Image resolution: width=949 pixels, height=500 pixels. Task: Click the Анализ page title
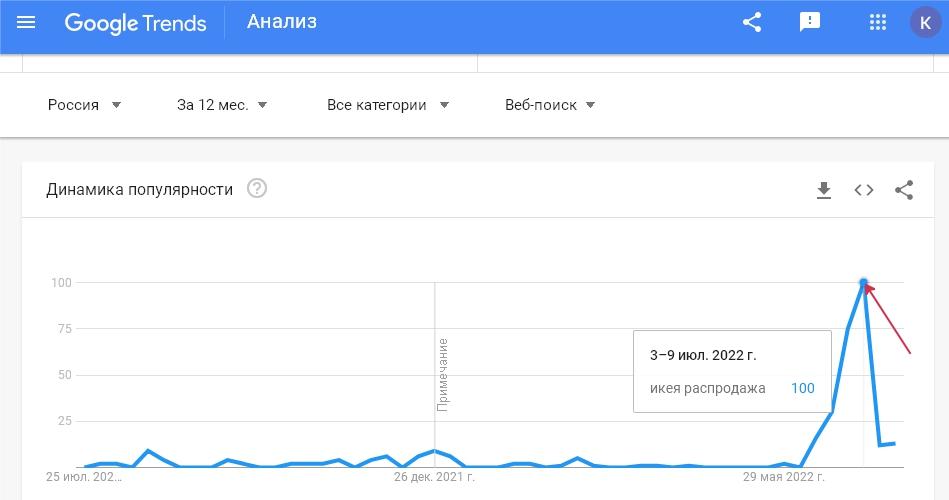282,22
